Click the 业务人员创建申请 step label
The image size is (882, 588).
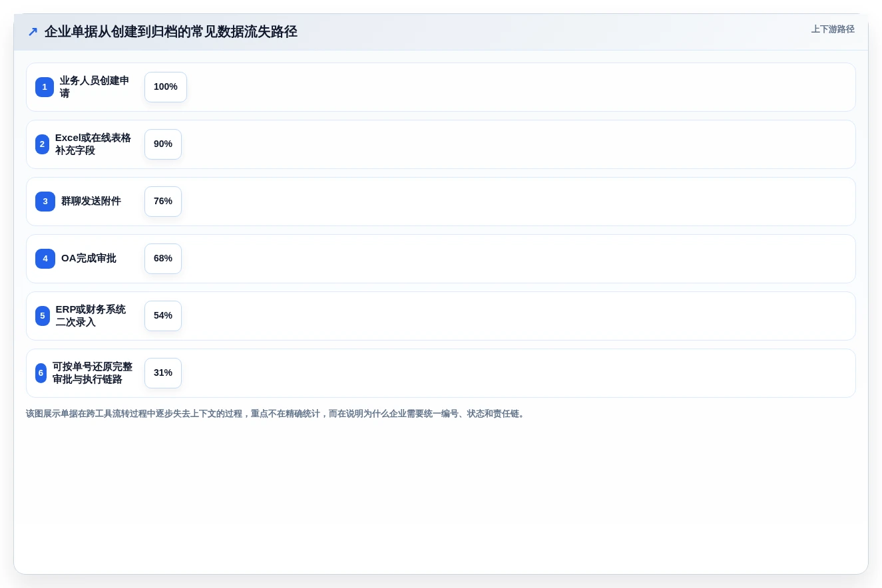coord(95,87)
